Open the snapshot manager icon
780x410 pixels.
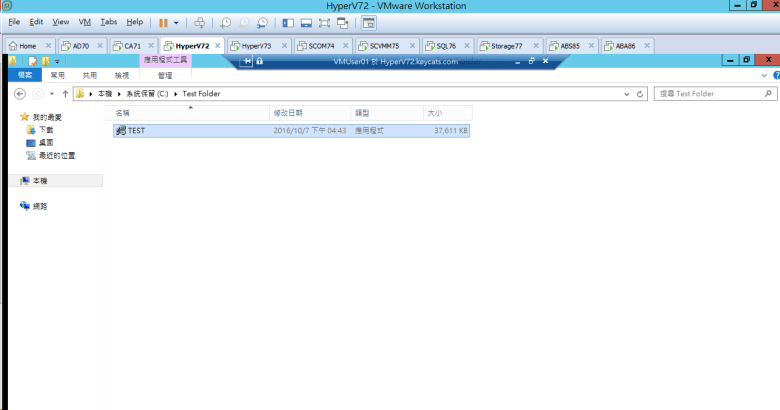click(262, 22)
